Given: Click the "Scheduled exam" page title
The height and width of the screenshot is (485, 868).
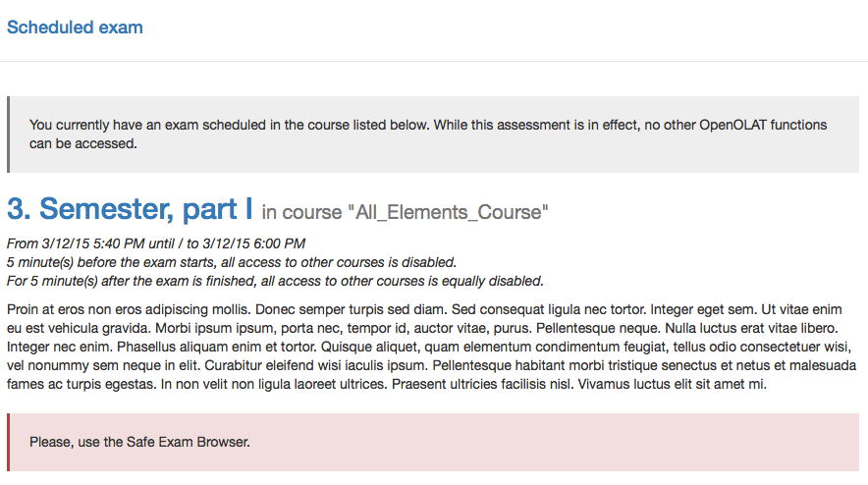Looking at the screenshot, I should tap(75, 27).
